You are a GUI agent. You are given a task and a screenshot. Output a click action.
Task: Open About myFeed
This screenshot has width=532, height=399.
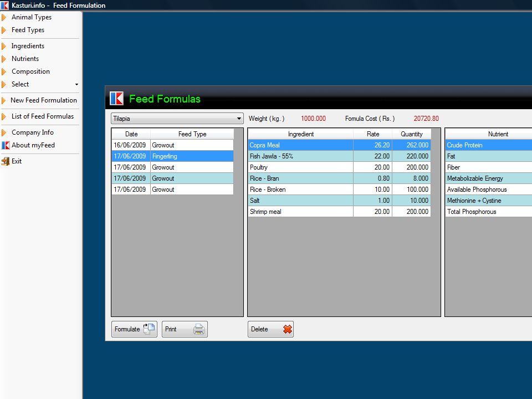click(x=33, y=145)
